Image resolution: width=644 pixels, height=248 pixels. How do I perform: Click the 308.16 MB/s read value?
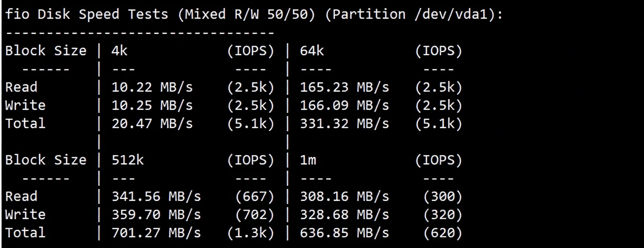click(x=344, y=196)
